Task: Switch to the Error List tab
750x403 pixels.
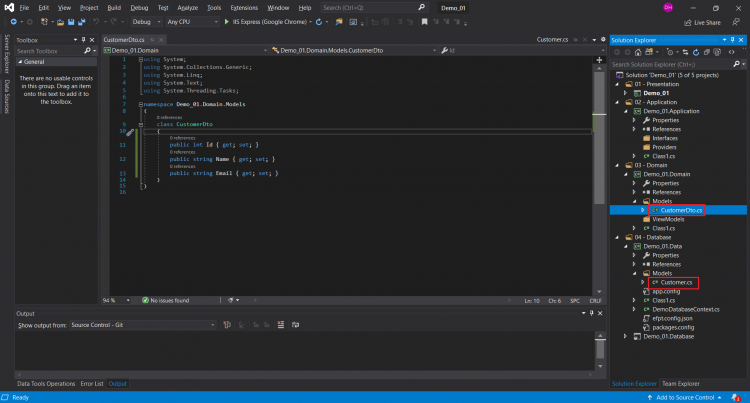Action: pyautogui.click(x=92, y=384)
